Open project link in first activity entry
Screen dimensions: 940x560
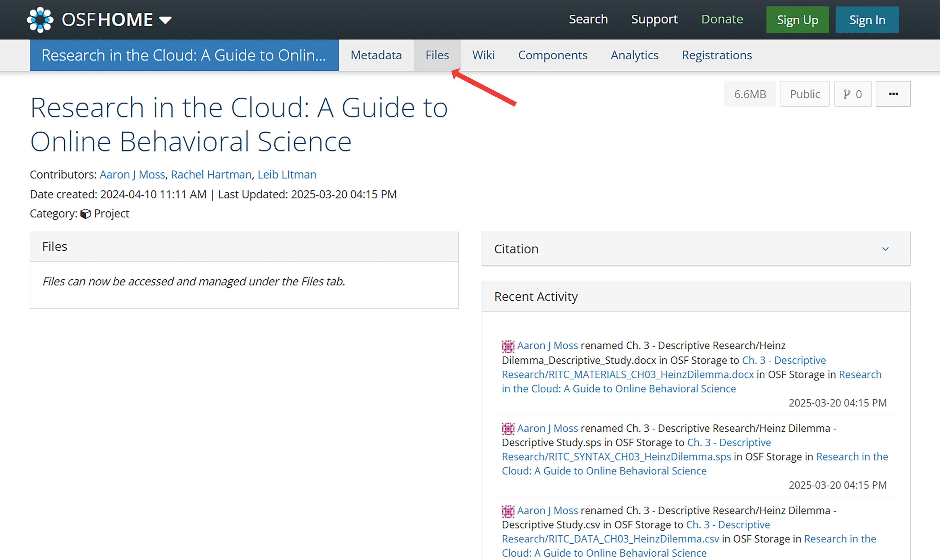click(619, 389)
